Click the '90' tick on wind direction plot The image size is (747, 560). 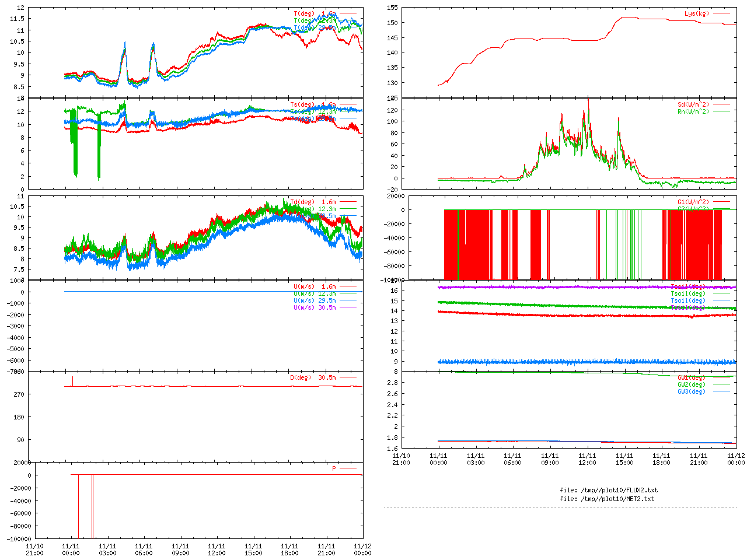[x=21, y=440]
